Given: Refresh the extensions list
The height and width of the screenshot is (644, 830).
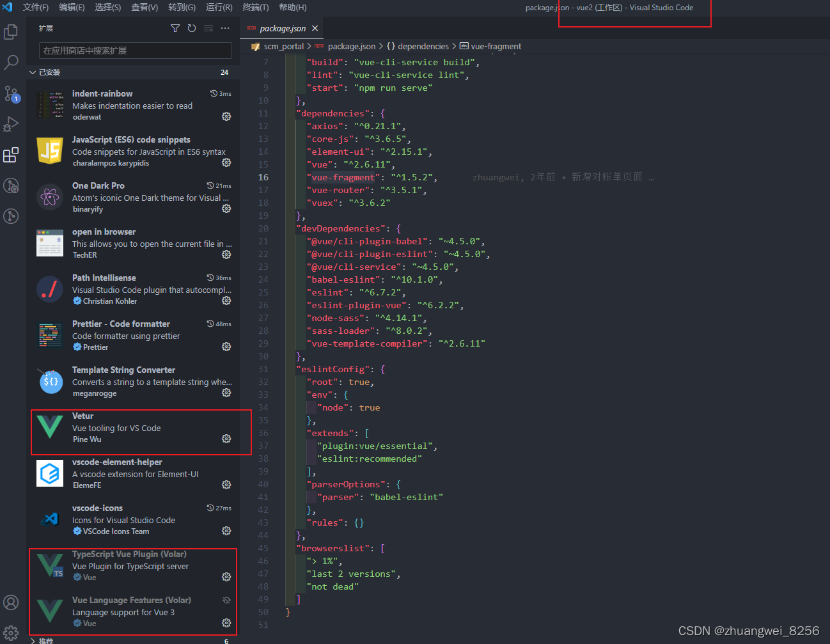Looking at the screenshot, I should [192, 28].
